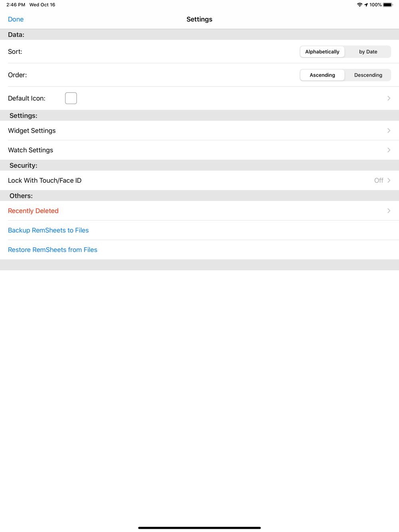Restore RemSheets from Files
399x532 pixels.
click(53, 250)
